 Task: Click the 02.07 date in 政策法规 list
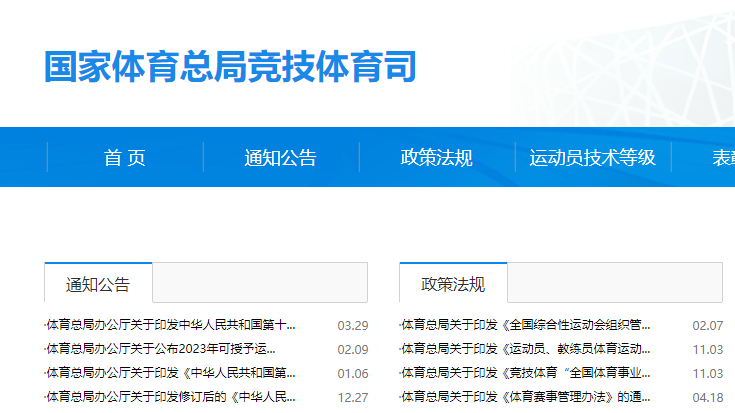click(x=707, y=325)
